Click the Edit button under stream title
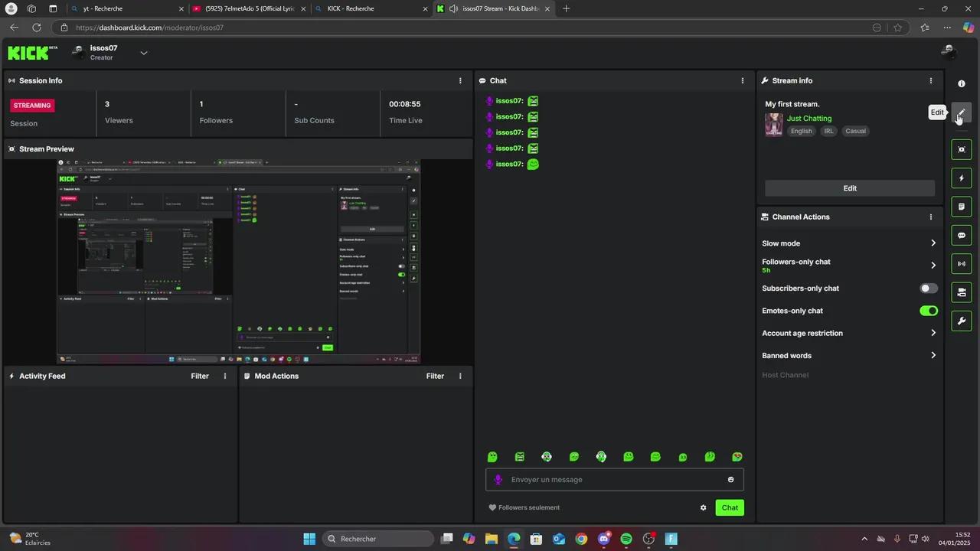 tap(850, 187)
